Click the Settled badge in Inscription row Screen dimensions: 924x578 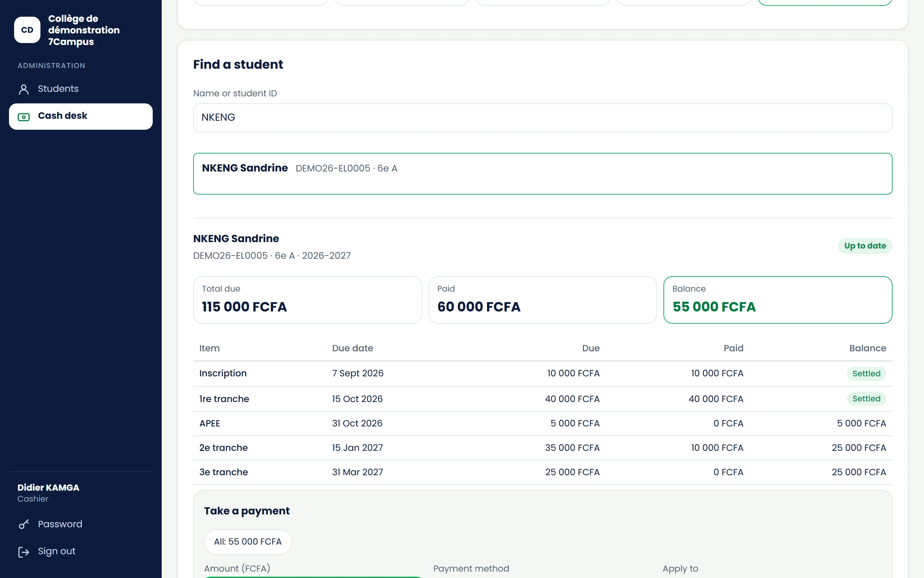[x=866, y=373]
